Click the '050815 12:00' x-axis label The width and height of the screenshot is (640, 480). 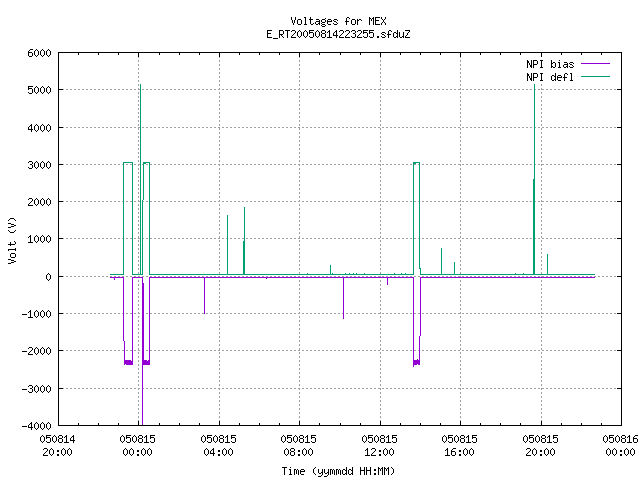point(379,445)
